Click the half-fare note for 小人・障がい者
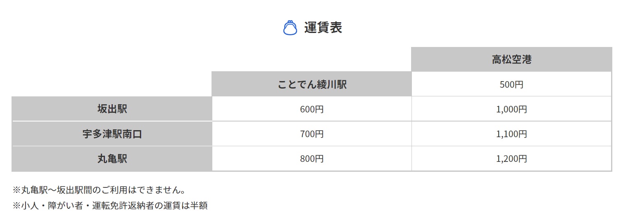The width and height of the screenshot is (644, 215). click(110, 205)
